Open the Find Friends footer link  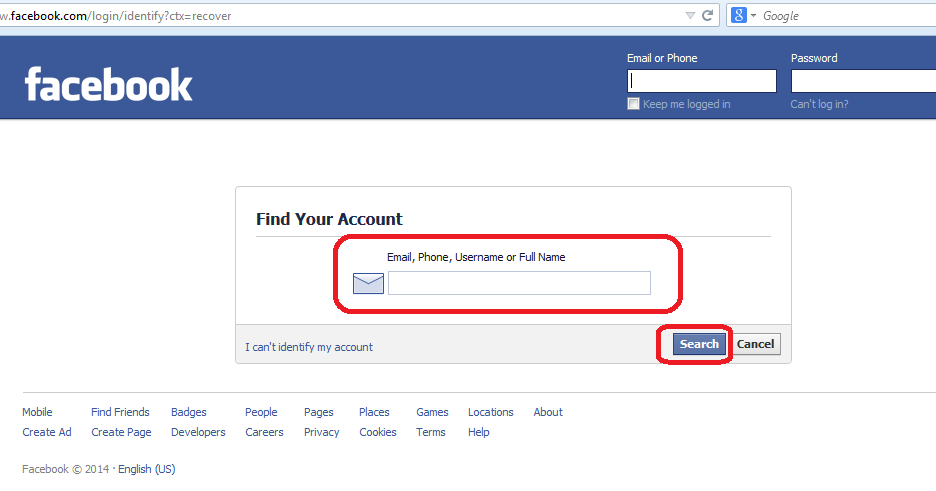[x=120, y=412]
